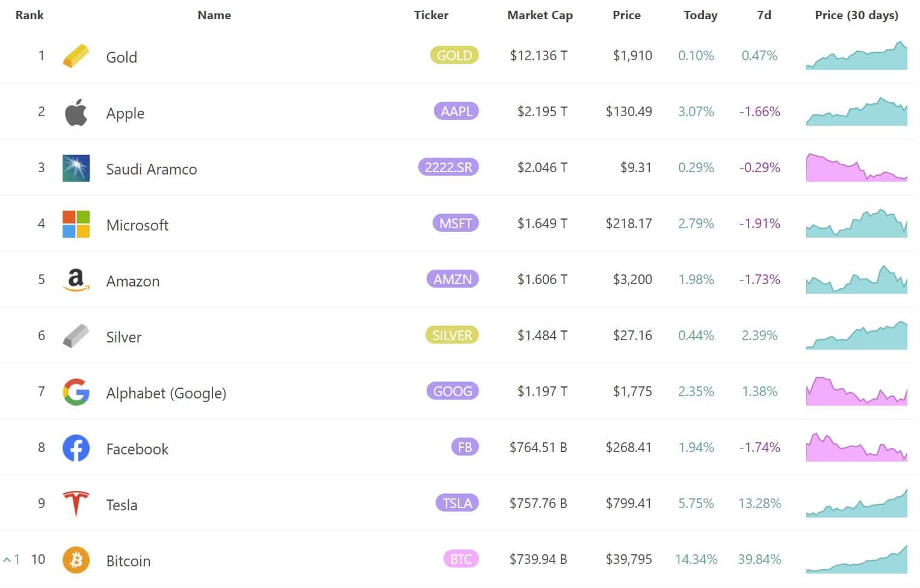The height and width of the screenshot is (588, 920).
Task: Open the Alphabet (Google) name link
Action: click(166, 393)
